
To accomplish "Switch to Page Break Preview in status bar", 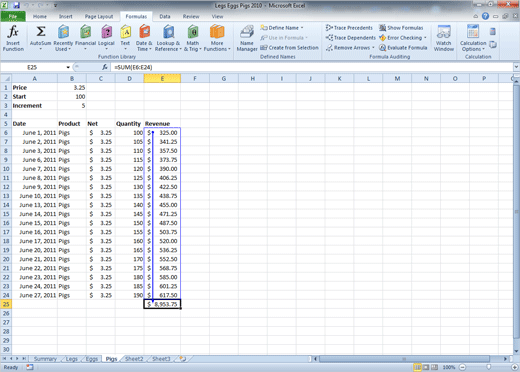I will tap(434, 367).
